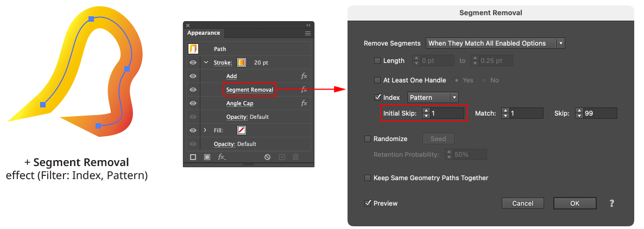Click the Stroke color swatch

click(242, 62)
